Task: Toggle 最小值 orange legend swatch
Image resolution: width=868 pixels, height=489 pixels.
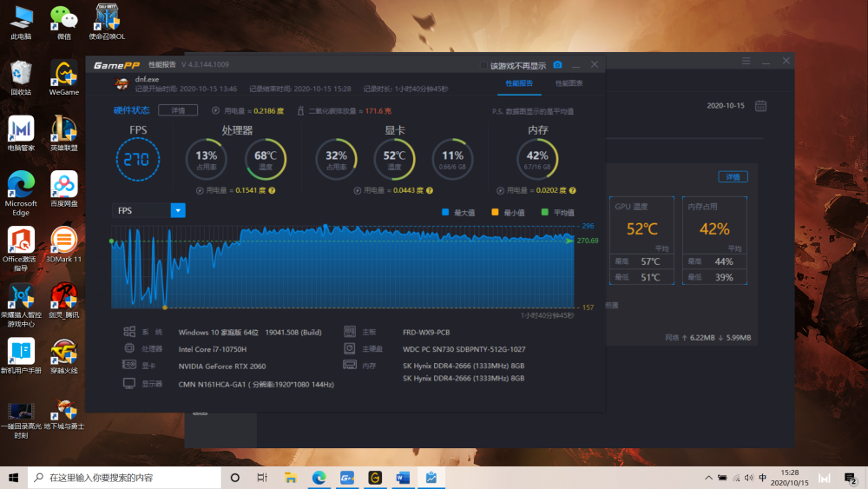Action: (495, 212)
